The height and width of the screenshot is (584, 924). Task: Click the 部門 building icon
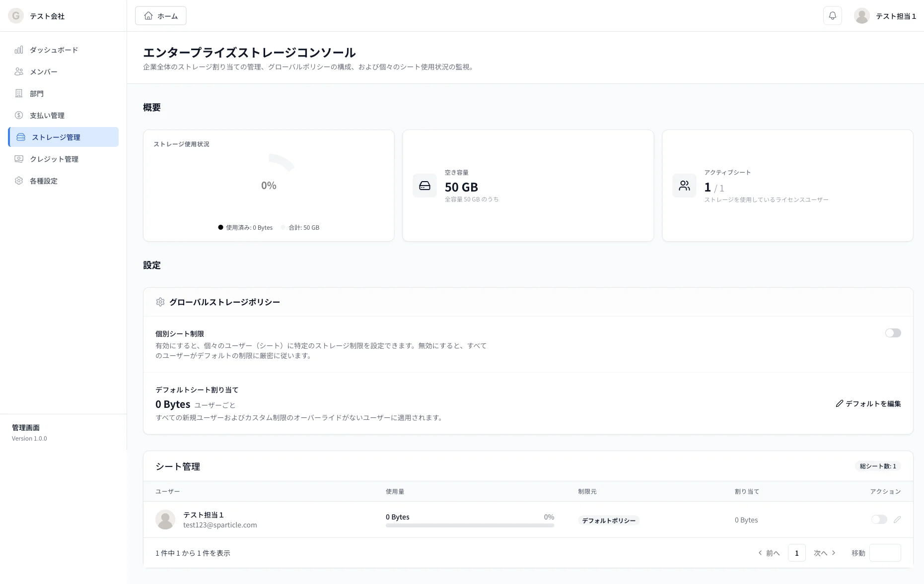(x=19, y=93)
